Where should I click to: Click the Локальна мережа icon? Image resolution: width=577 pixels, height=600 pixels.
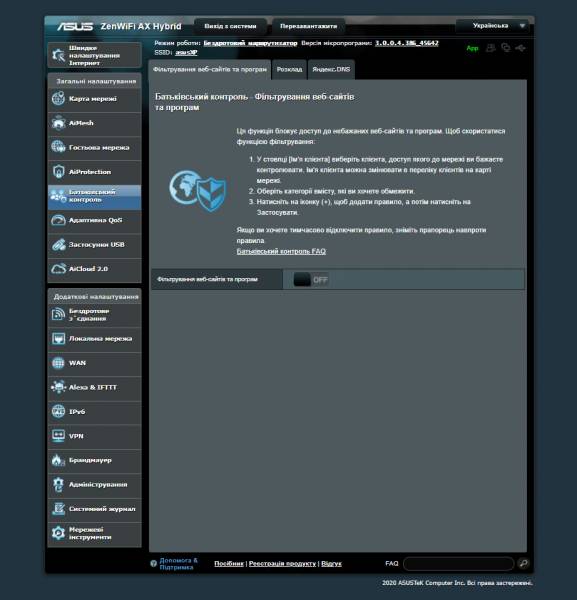point(59,339)
